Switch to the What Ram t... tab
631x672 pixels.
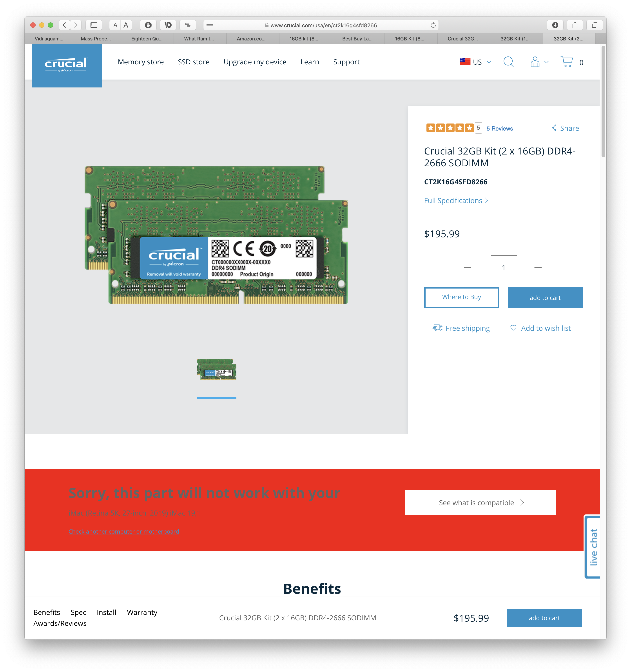(x=200, y=39)
